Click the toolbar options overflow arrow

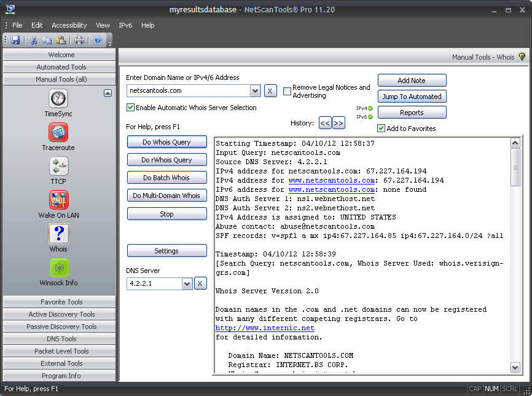[x=109, y=43]
